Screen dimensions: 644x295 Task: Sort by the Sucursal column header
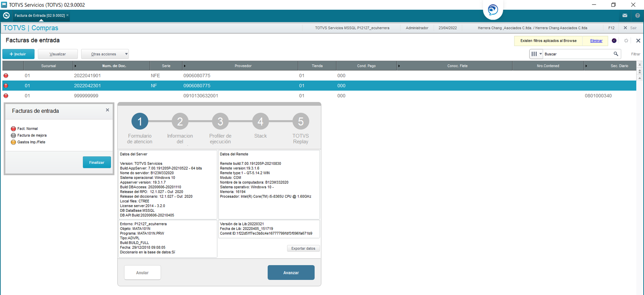[x=49, y=66]
